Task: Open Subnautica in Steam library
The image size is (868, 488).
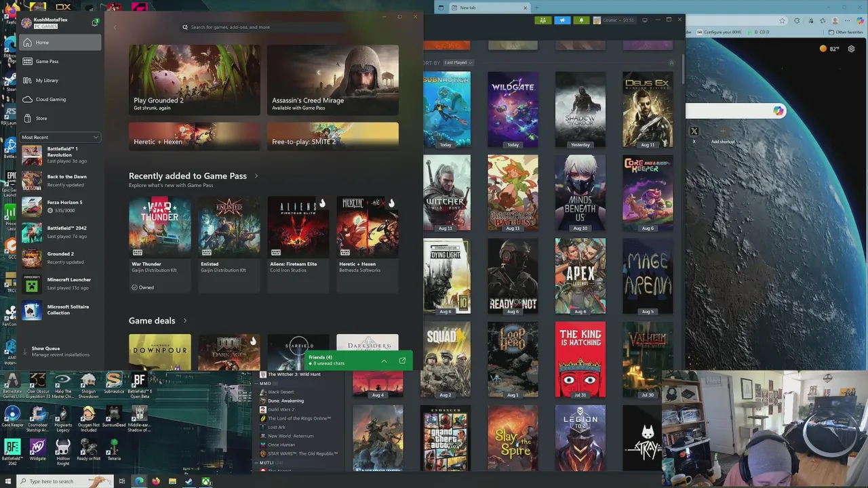Action: [446, 110]
